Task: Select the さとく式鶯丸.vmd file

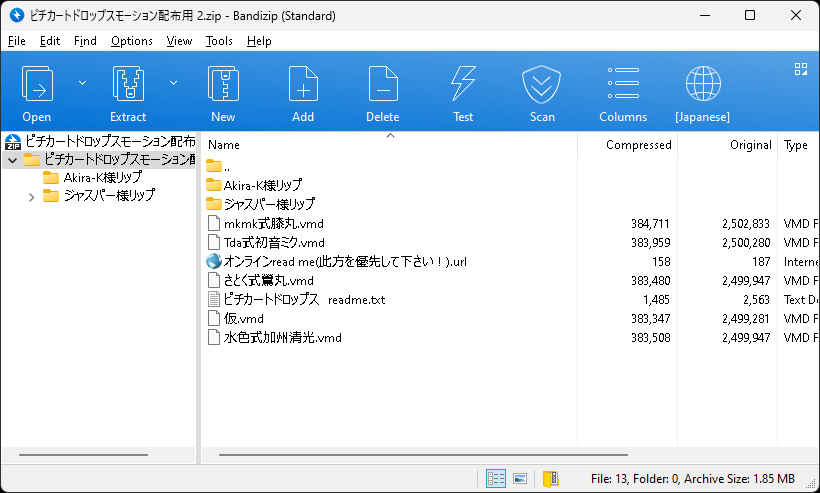Action: coord(260,280)
